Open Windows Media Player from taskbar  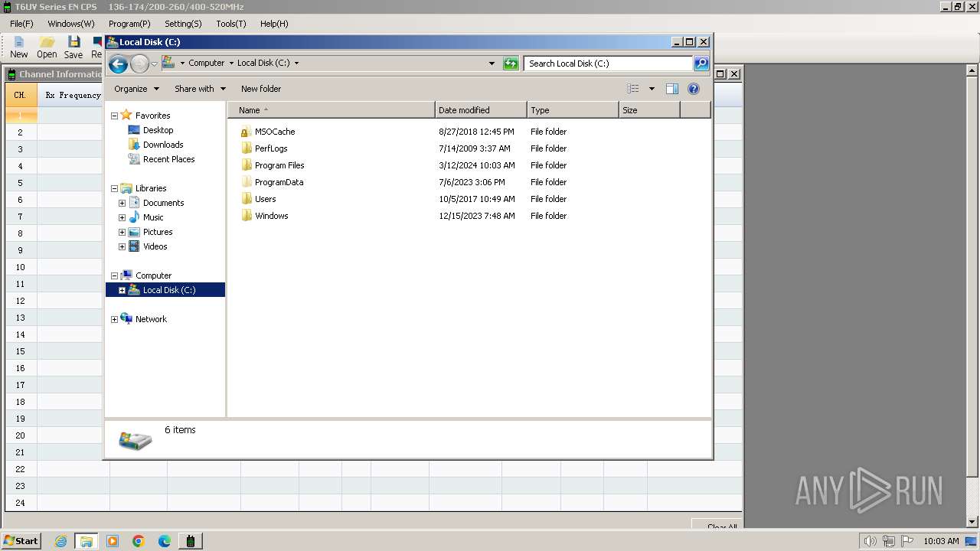pos(113,541)
